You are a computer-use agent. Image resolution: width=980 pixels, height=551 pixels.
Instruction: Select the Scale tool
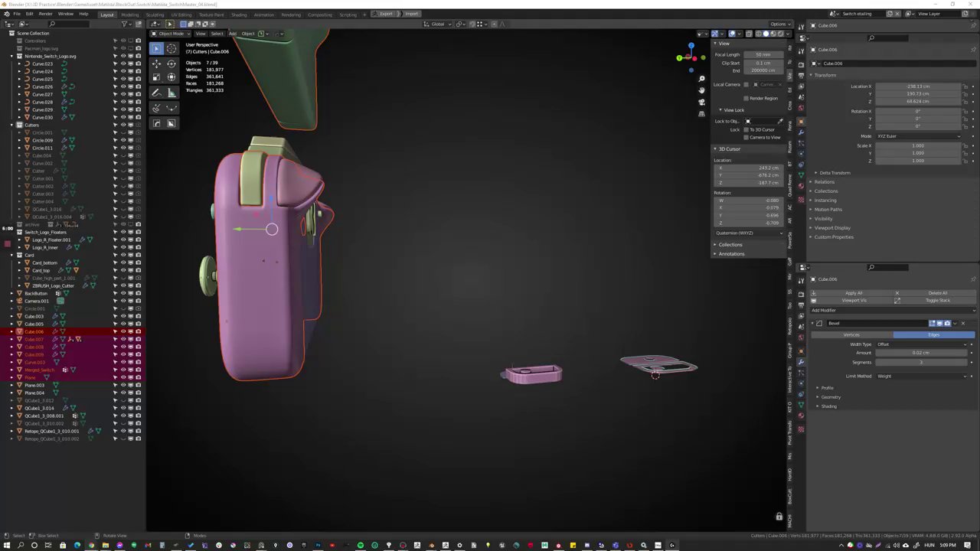click(156, 78)
